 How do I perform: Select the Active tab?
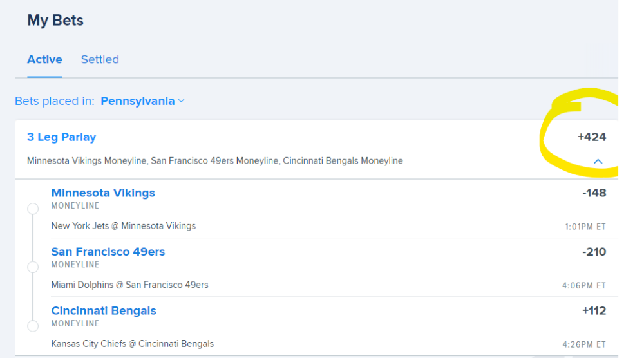tap(44, 59)
